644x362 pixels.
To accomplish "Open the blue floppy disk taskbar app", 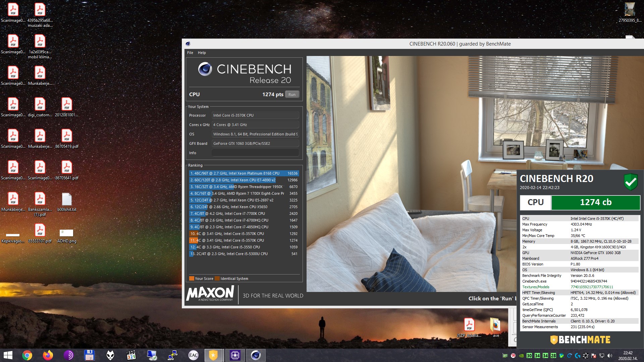I will pyautogui.click(x=90, y=355).
